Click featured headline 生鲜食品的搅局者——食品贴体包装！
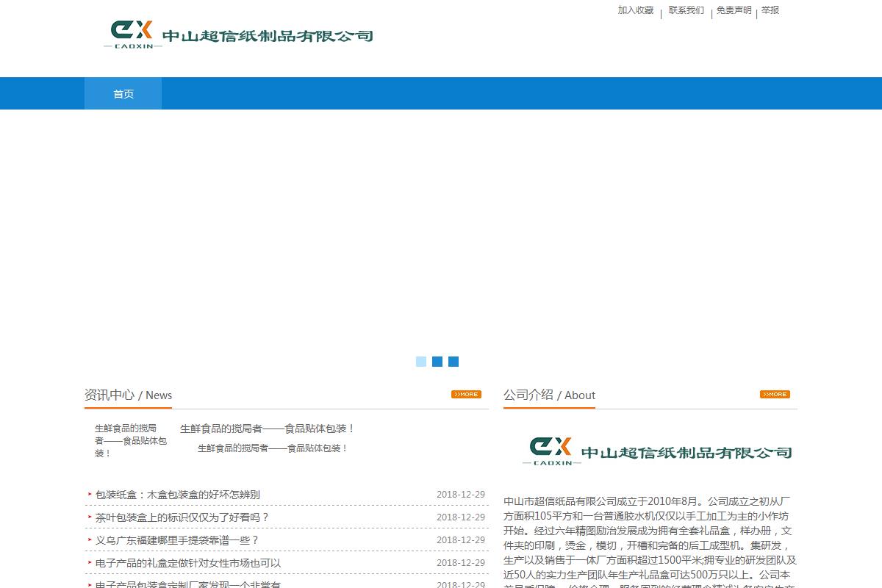 click(268, 429)
